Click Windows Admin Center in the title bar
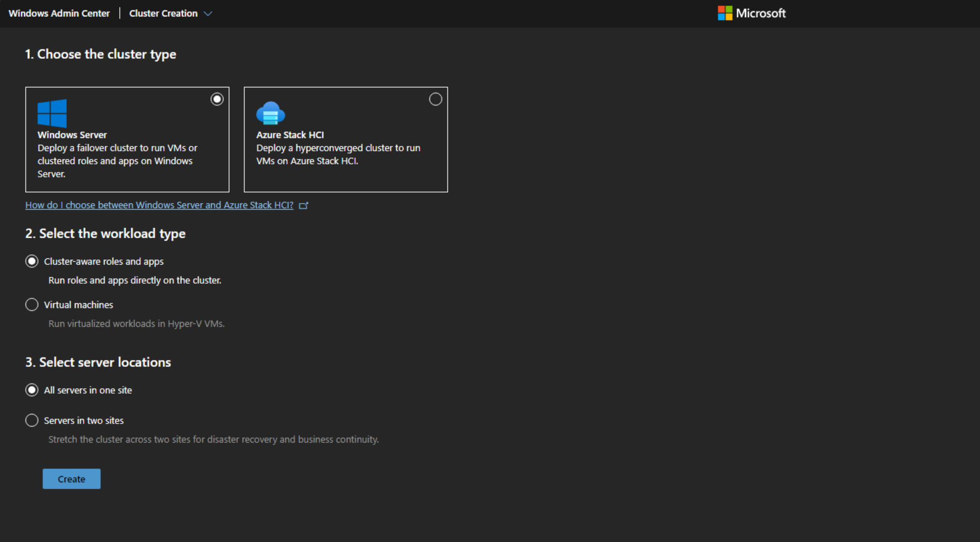Screen dimensions: 980x542 59,13
